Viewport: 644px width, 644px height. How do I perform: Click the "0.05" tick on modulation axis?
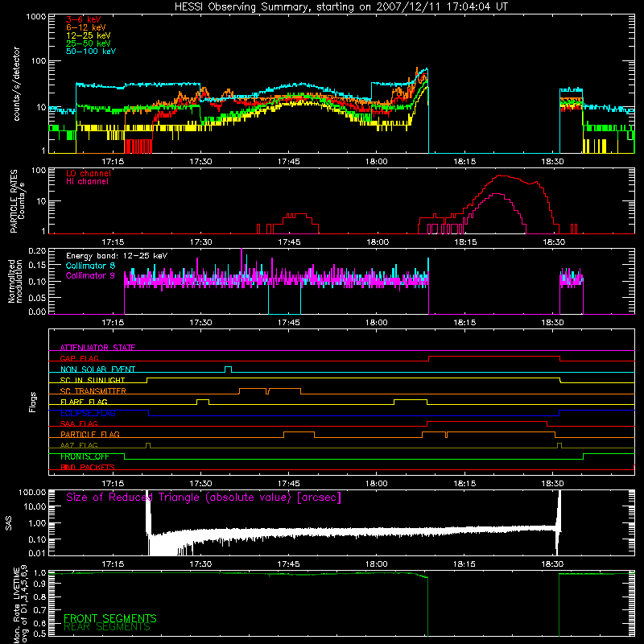point(37,297)
